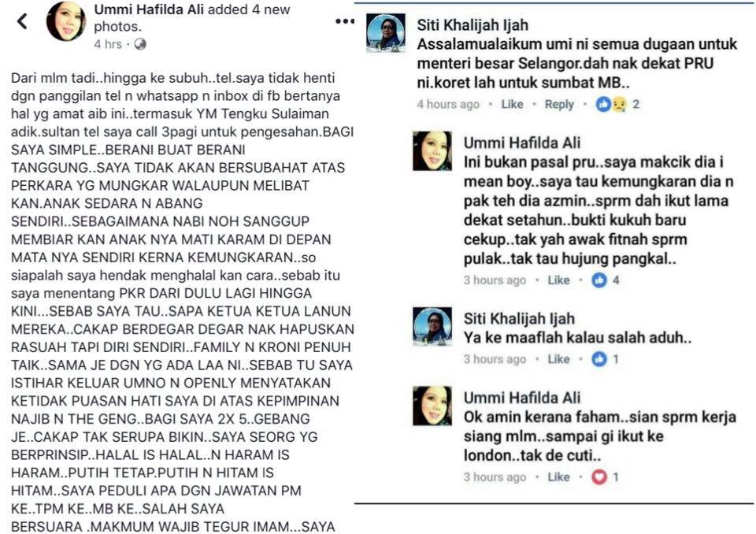Like the 'Ya ke maaflah kalau salah' reply
The height and width of the screenshot is (534, 756).
(558, 359)
